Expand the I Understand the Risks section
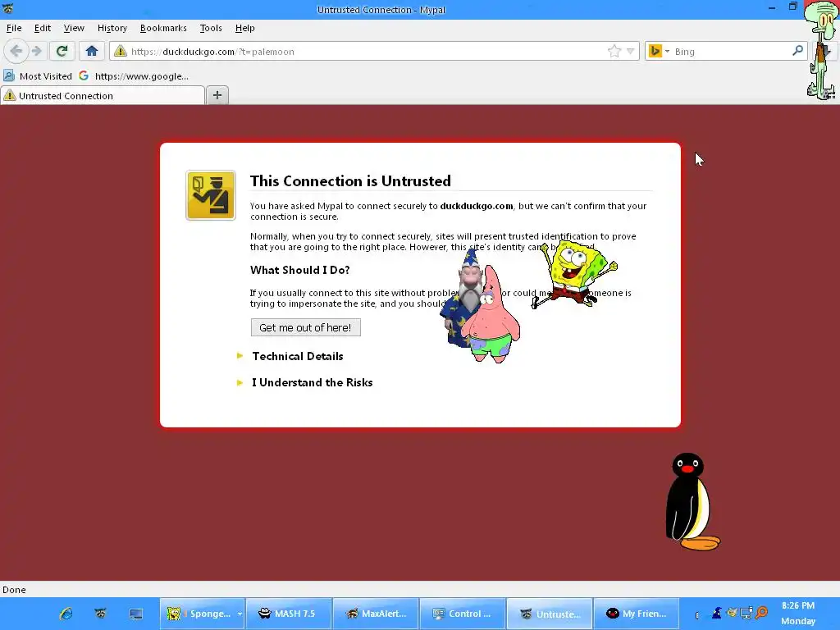840x630 pixels. (x=313, y=382)
